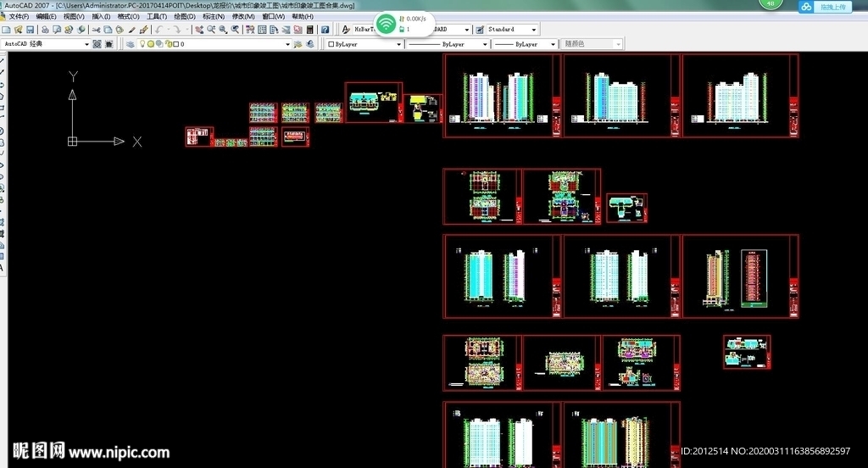Open the 文件(F) menu
868x468 pixels.
pos(19,16)
